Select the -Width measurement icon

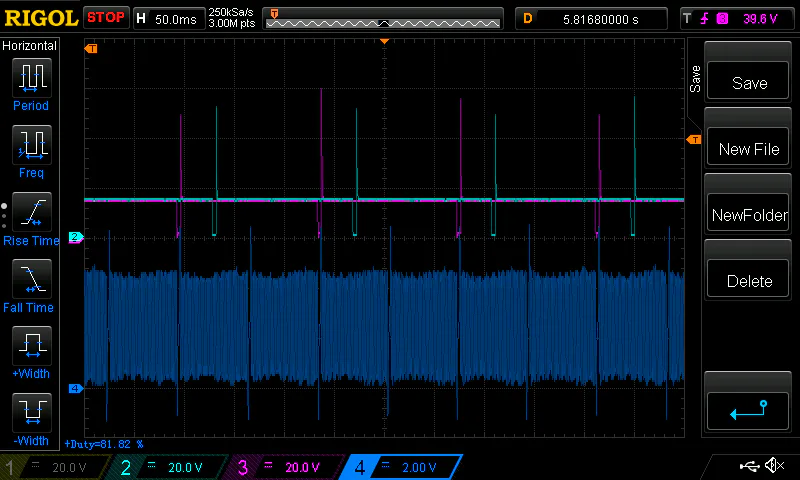31,412
